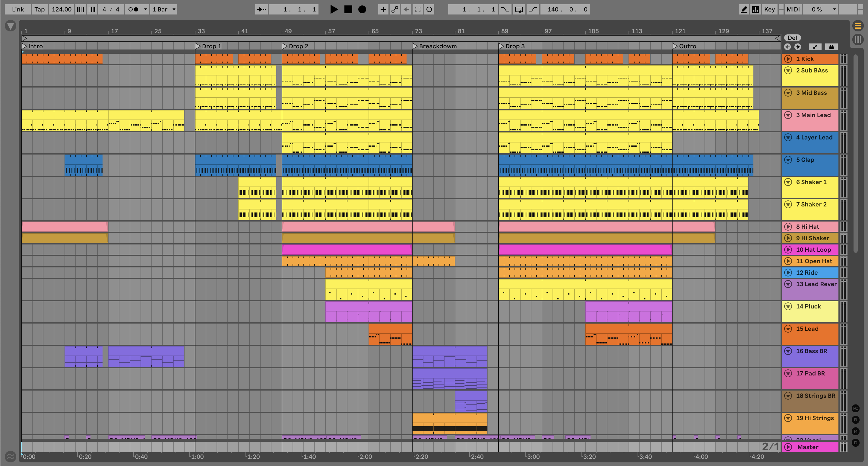Toggle the Metronome button
Image resolution: width=868 pixels, height=466 pixels.
[134, 9]
